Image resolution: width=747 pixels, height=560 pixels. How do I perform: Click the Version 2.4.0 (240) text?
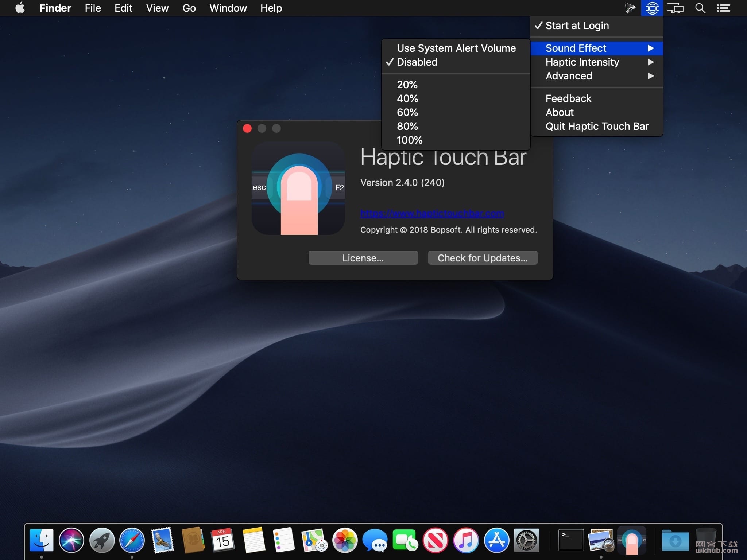(x=402, y=183)
